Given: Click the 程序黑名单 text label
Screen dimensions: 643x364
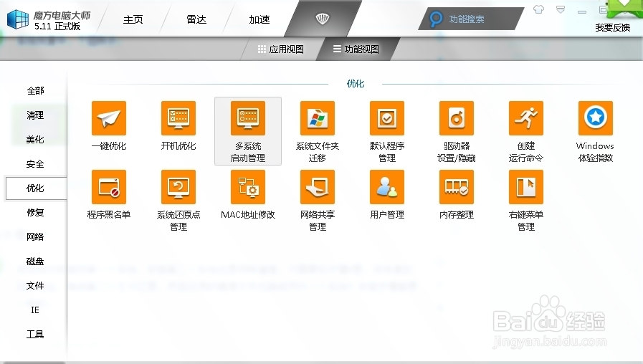Looking at the screenshot, I should click(109, 215).
